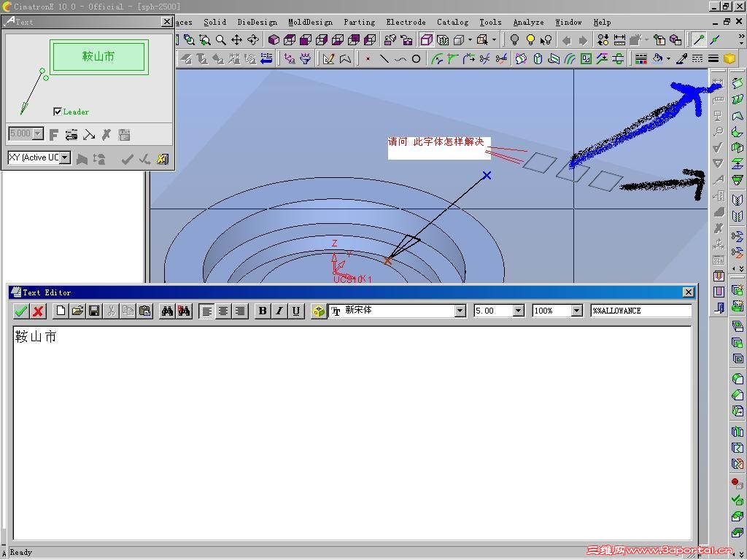This screenshot has width=747, height=560.
Task: Toggle Underline formatting in Text Editor
Action: [296, 311]
